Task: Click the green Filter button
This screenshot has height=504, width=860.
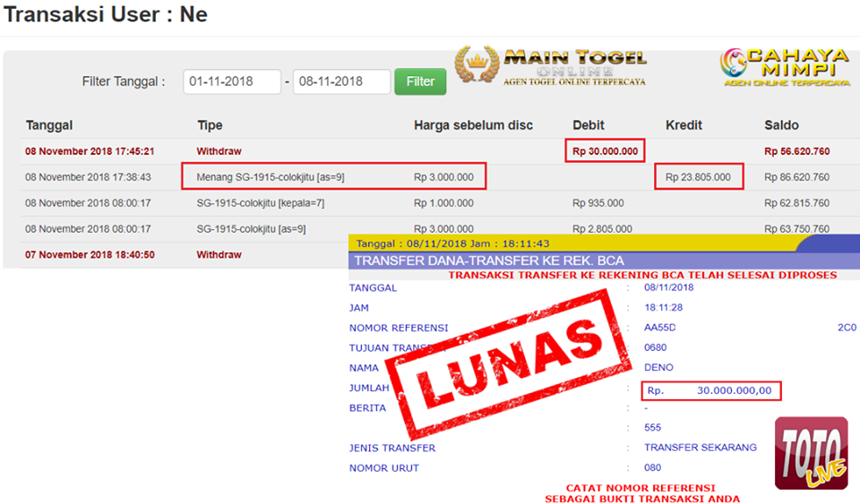Action: tap(420, 81)
